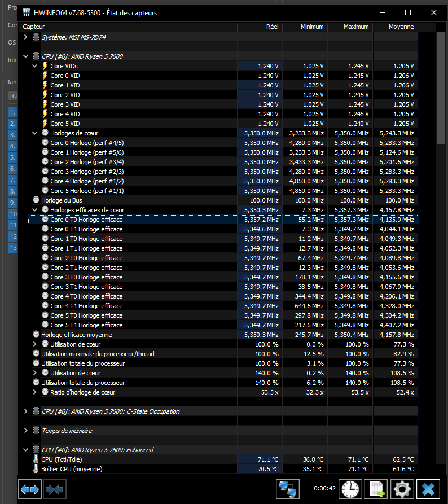Open sensor settings gear icon

coord(402,489)
